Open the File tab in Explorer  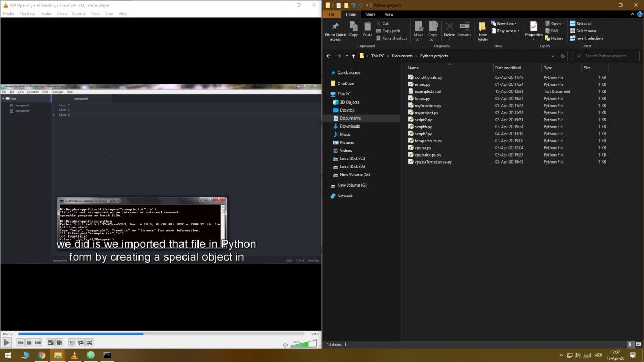332,14
